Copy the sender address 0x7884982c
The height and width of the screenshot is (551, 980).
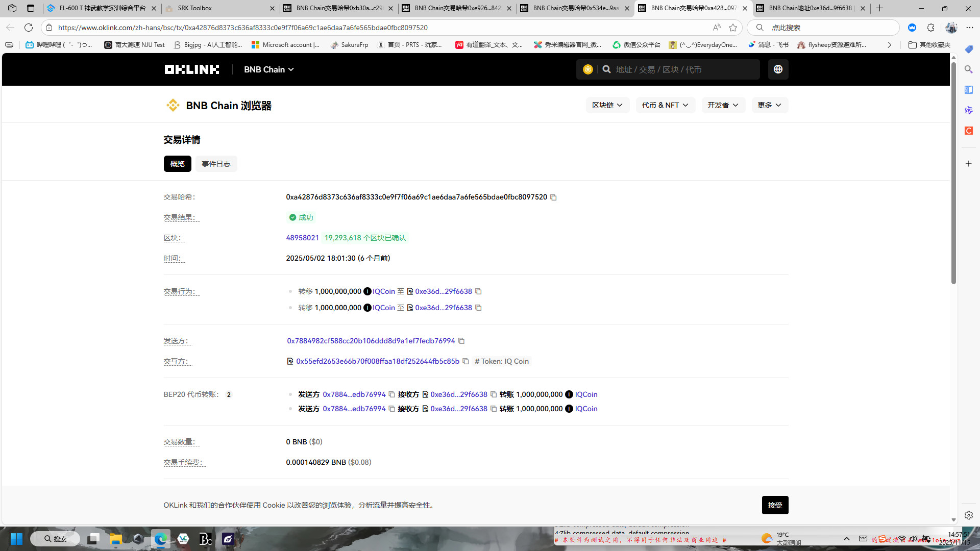coord(461,341)
